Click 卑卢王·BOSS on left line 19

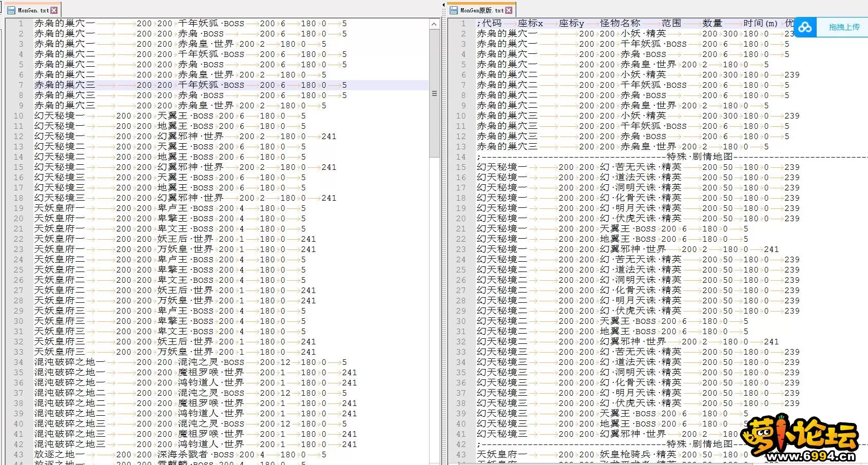pos(185,208)
